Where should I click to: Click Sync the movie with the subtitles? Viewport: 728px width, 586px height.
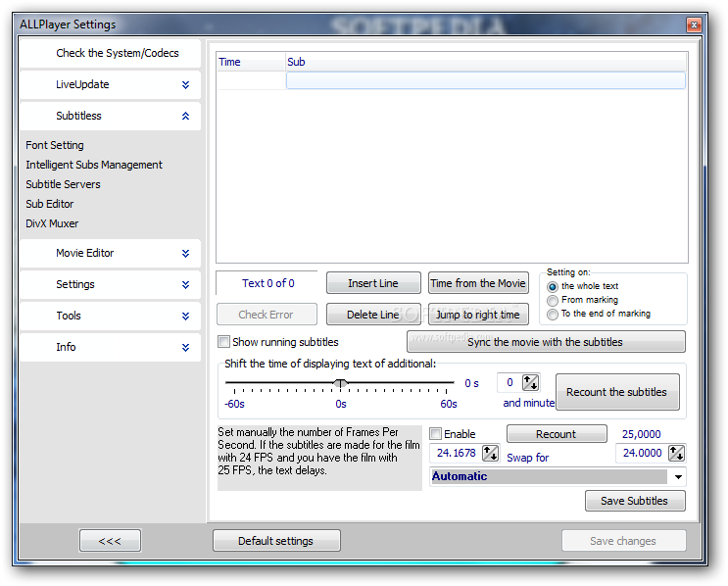(546, 342)
